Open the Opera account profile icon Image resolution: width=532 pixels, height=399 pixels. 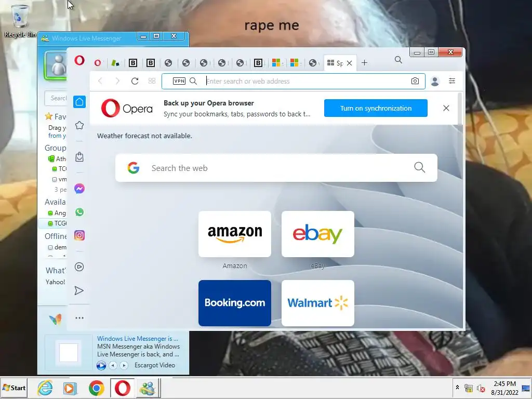(x=435, y=81)
